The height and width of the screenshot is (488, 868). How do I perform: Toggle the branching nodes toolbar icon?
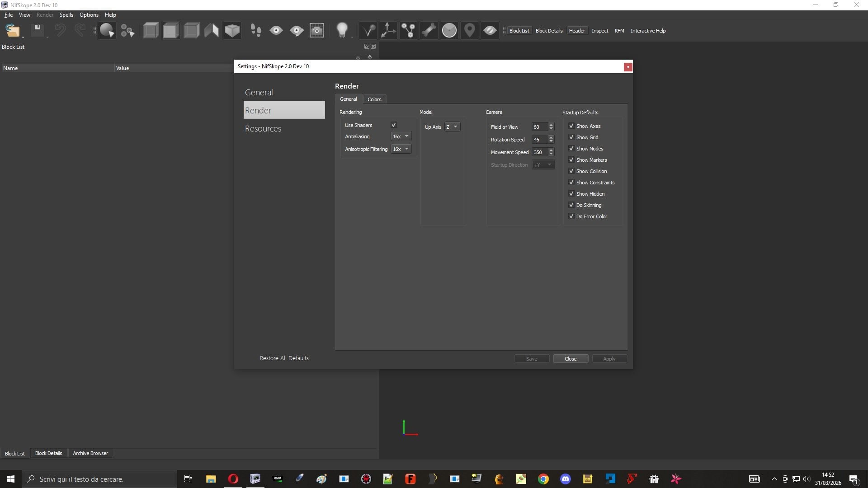409,31
